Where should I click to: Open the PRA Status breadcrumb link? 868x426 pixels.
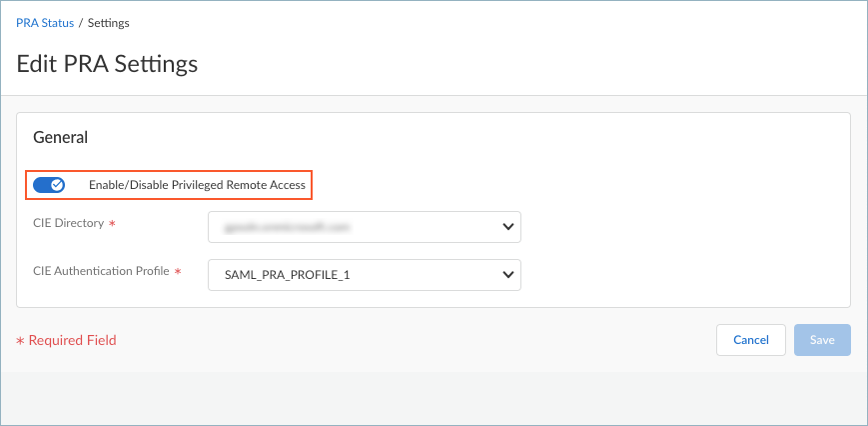pyautogui.click(x=45, y=22)
